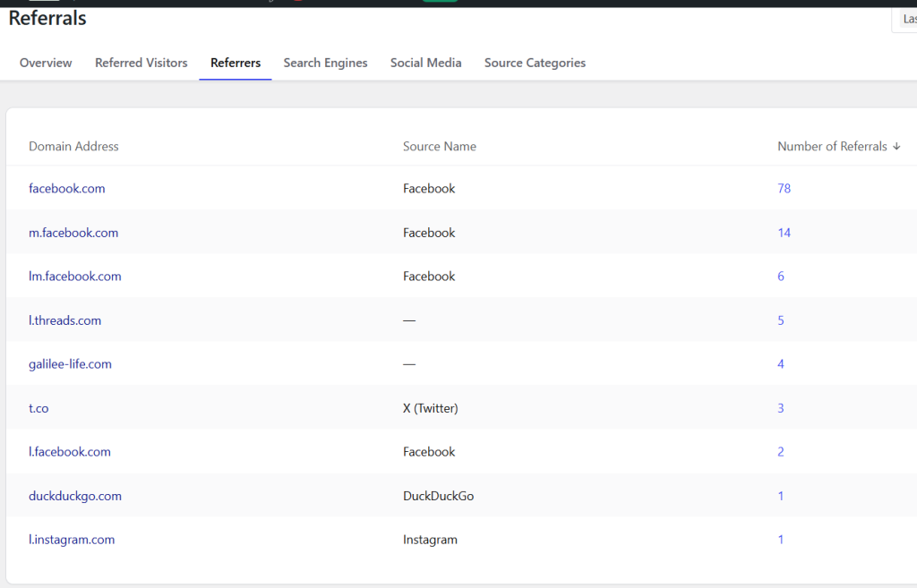Click the 78 referrals count for facebook.com
This screenshot has height=588, width=917.
pyautogui.click(x=784, y=188)
